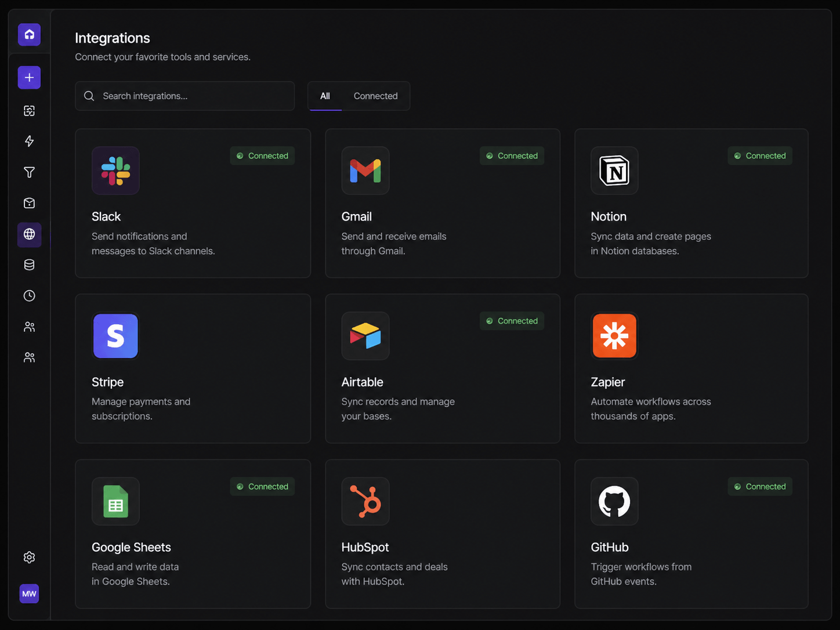Click "Sync contacts and deals with HubSpot."
Image resolution: width=840 pixels, height=630 pixels.
(x=394, y=574)
